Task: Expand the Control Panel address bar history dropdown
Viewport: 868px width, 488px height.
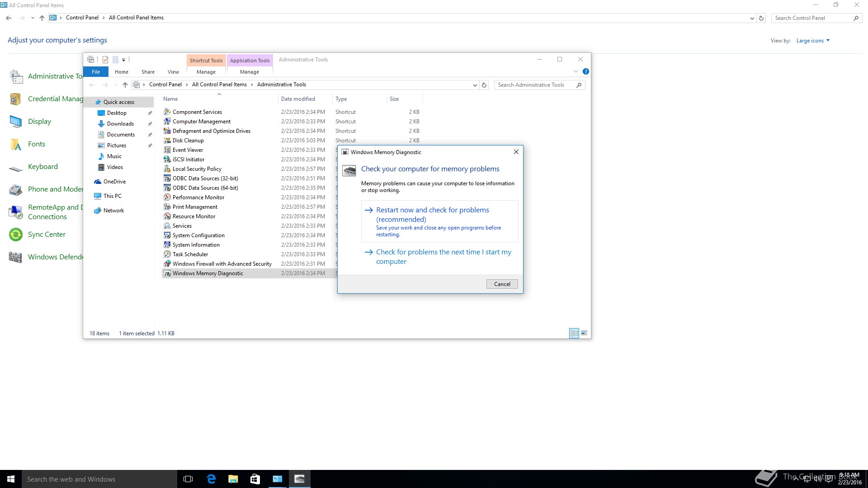Action: point(752,18)
